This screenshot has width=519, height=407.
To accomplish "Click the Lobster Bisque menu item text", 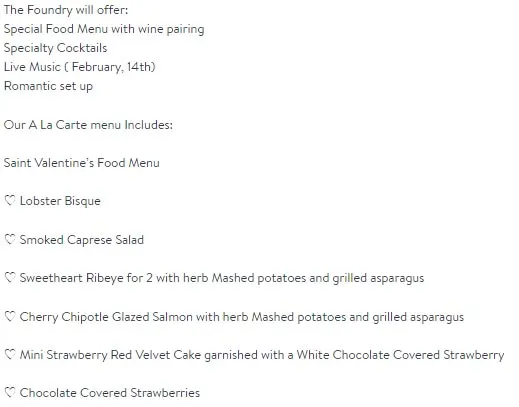I will pos(60,201).
